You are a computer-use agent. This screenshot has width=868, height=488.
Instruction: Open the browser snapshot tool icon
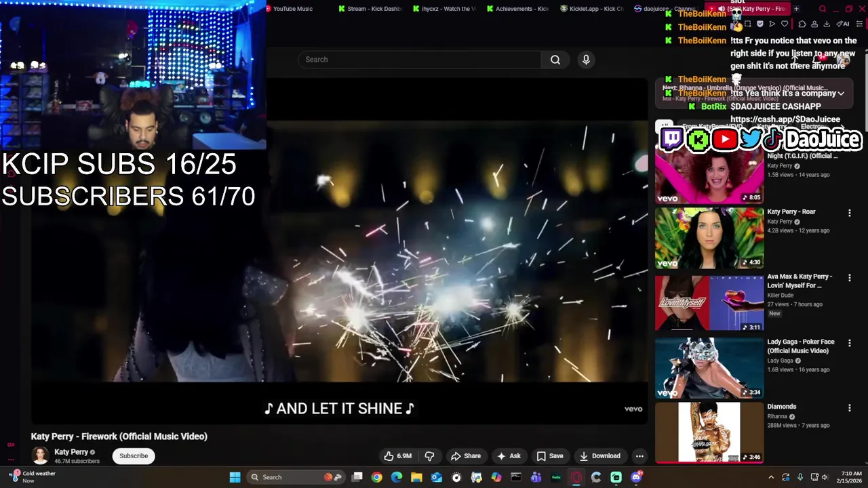click(x=747, y=24)
